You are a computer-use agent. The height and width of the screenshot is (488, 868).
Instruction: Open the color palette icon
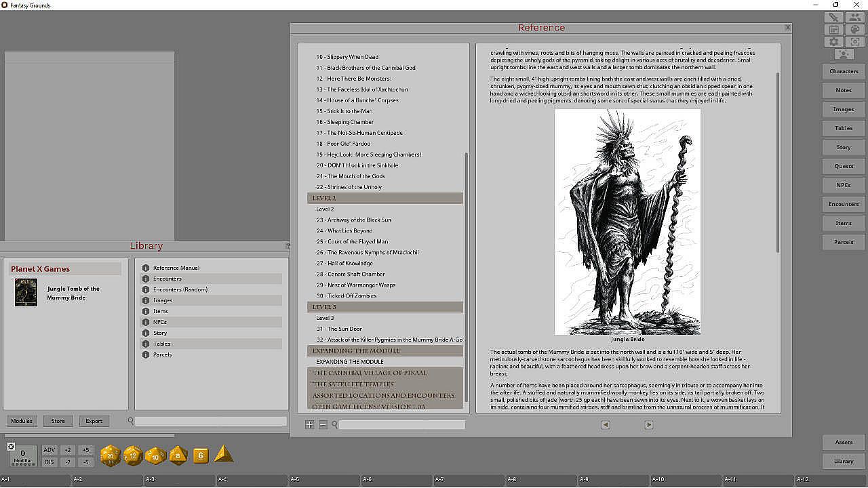tap(854, 30)
